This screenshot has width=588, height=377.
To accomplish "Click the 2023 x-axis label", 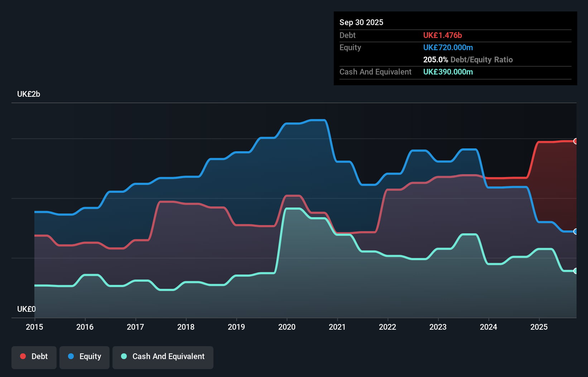I will click(438, 327).
